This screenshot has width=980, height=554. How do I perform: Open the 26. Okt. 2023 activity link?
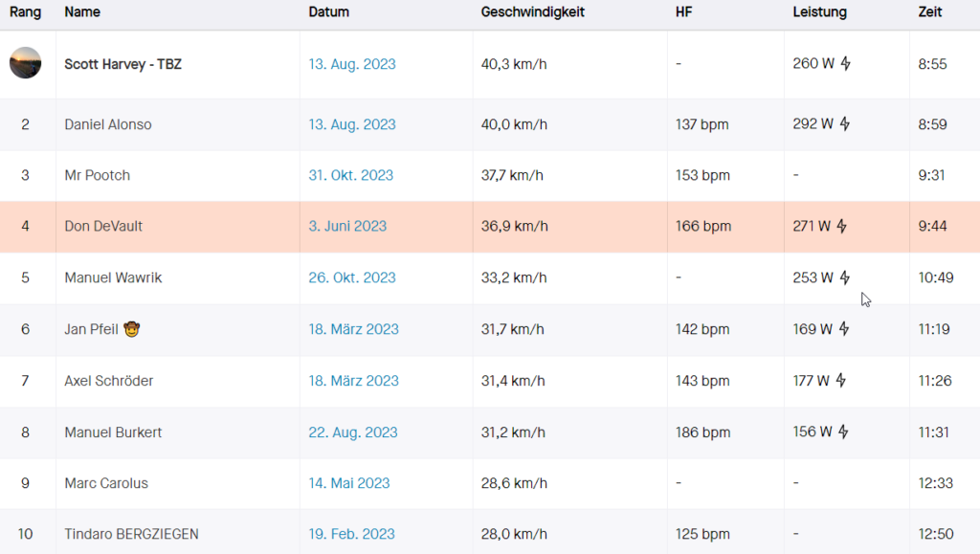pyautogui.click(x=351, y=277)
